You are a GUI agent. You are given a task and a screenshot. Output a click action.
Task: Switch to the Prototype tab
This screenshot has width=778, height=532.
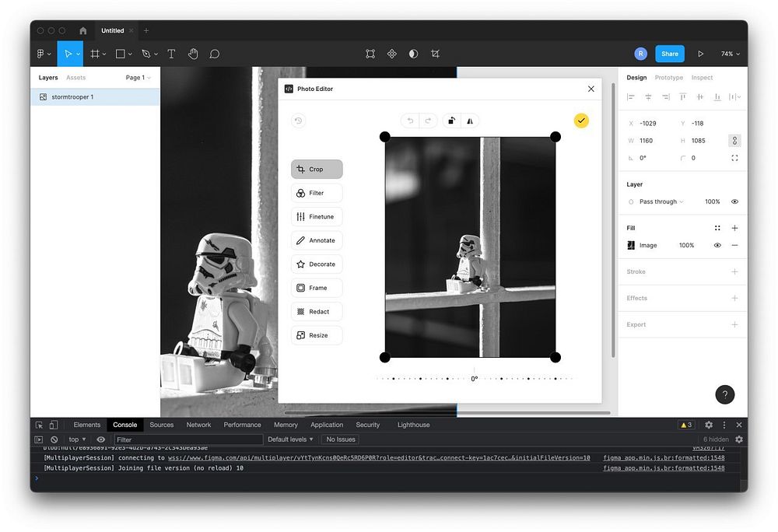click(x=669, y=78)
